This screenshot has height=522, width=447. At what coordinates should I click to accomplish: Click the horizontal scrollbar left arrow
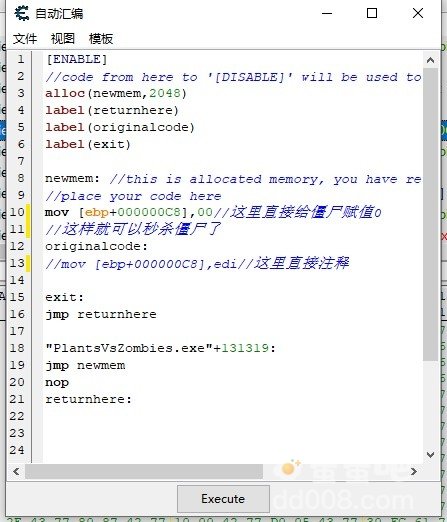coord(16,471)
